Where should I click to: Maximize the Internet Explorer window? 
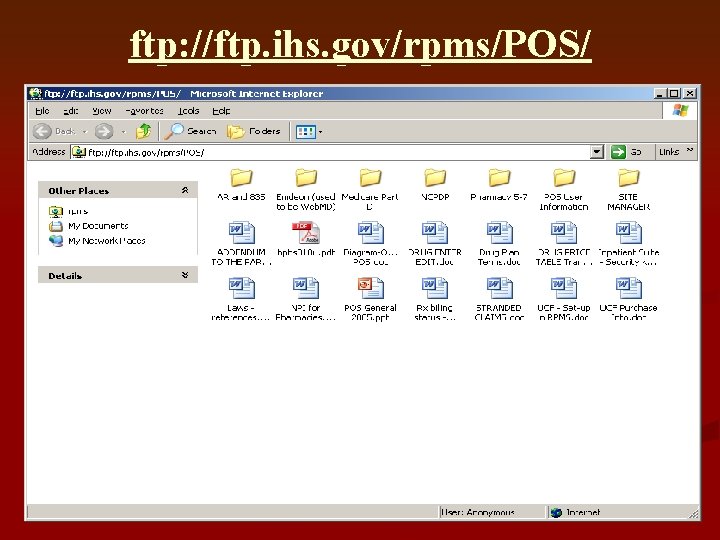[x=674, y=94]
